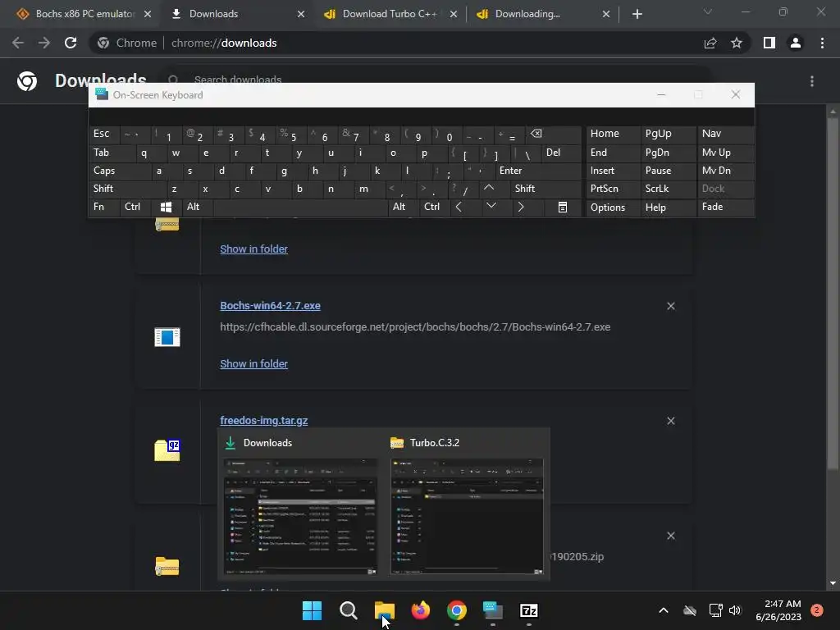Open the tab search chevron in title bar
This screenshot has height=630, width=840.
pyautogui.click(x=708, y=11)
